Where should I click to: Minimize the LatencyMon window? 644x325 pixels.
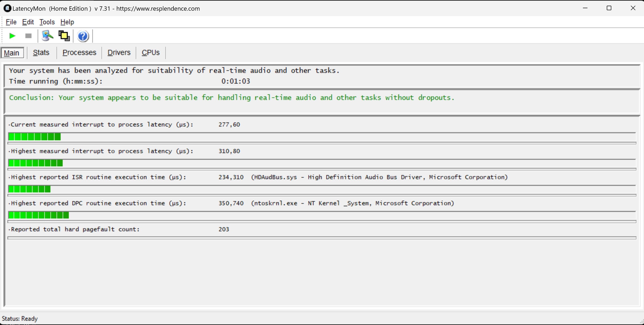point(585,8)
